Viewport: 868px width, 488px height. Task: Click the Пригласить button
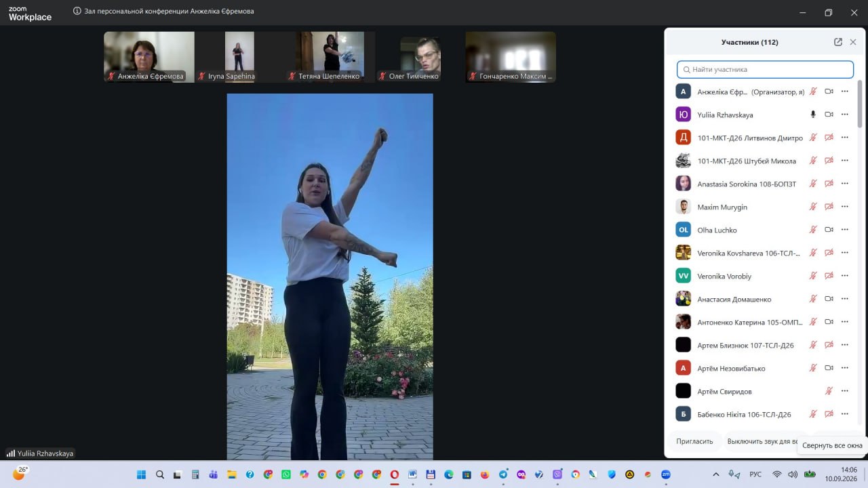tap(694, 441)
